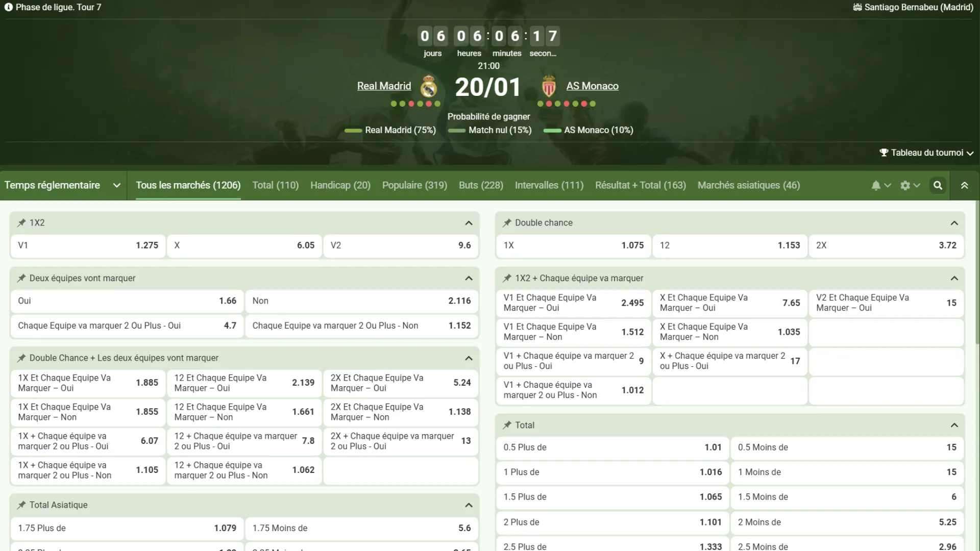Click the search magnifier icon
The width and height of the screenshot is (980, 551).
[938, 186]
